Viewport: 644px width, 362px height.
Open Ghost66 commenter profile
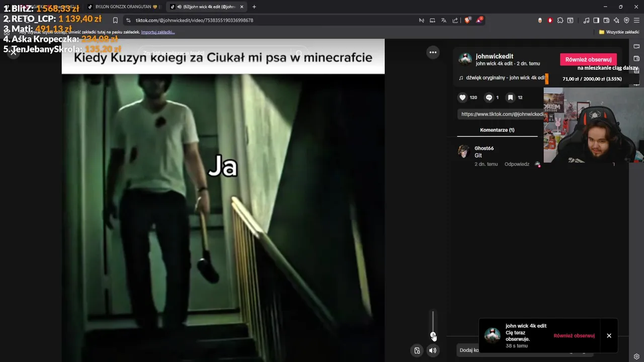coord(484,148)
